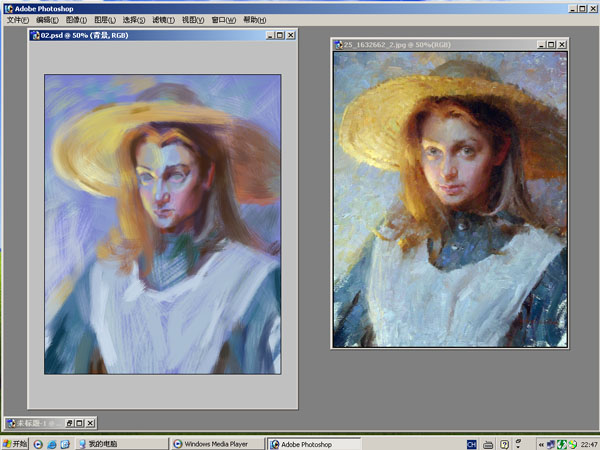Minimize the 02.psd document window
Image resolution: width=600 pixels, height=450 pixels.
click(x=271, y=36)
